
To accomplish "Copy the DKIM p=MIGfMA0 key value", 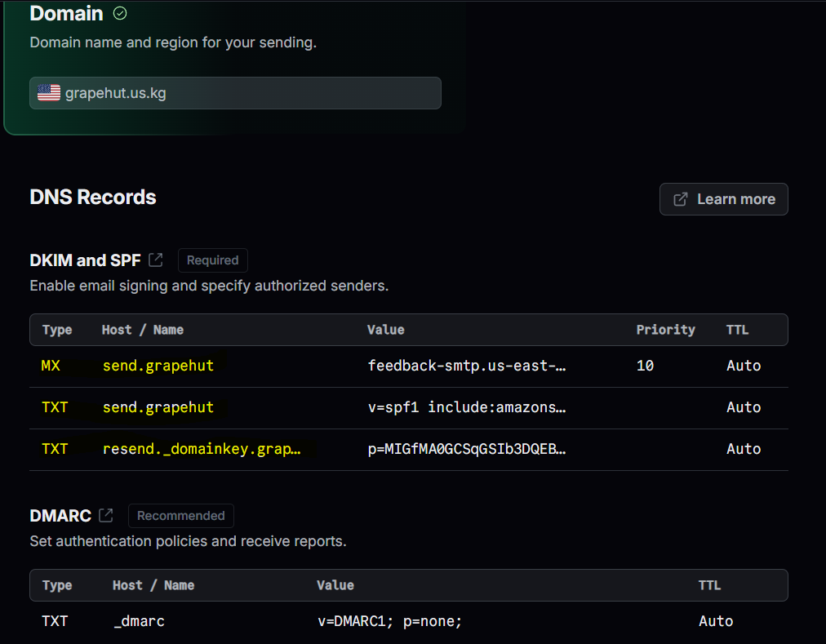I will point(467,449).
